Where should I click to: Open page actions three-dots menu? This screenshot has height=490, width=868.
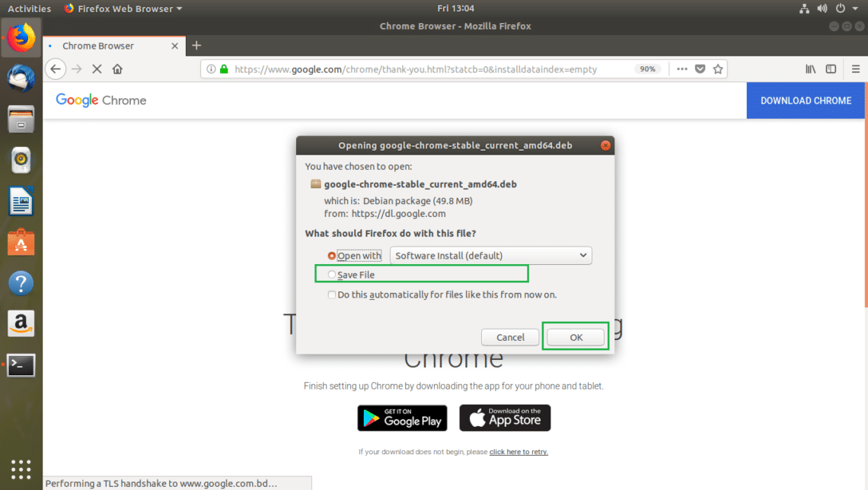pos(682,69)
